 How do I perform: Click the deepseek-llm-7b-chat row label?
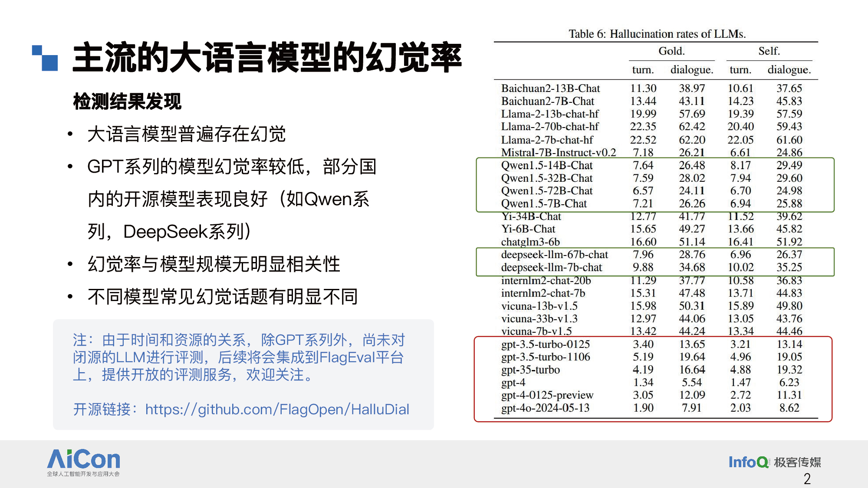552,267
